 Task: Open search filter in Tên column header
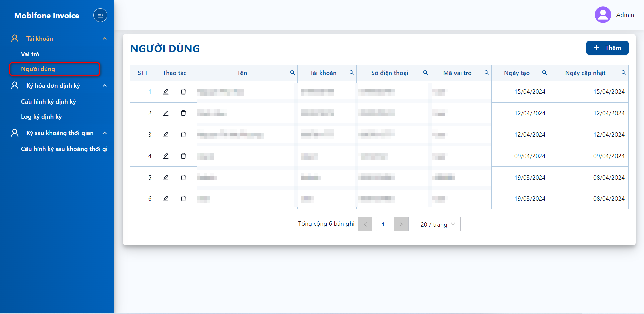292,73
